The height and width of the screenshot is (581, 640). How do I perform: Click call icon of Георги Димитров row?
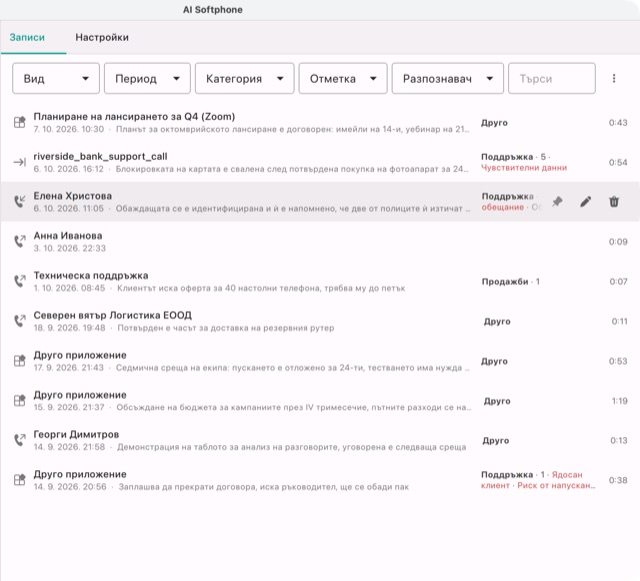point(20,440)
